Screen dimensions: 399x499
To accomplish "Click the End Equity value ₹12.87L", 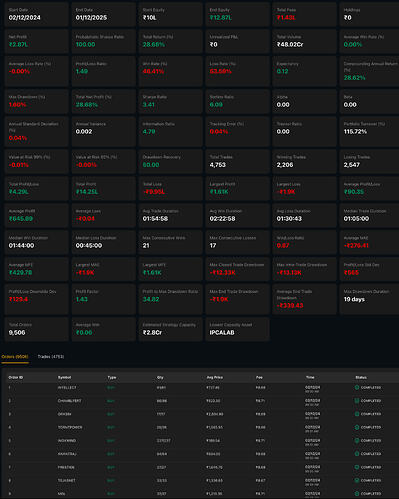I will pos(221,18).
